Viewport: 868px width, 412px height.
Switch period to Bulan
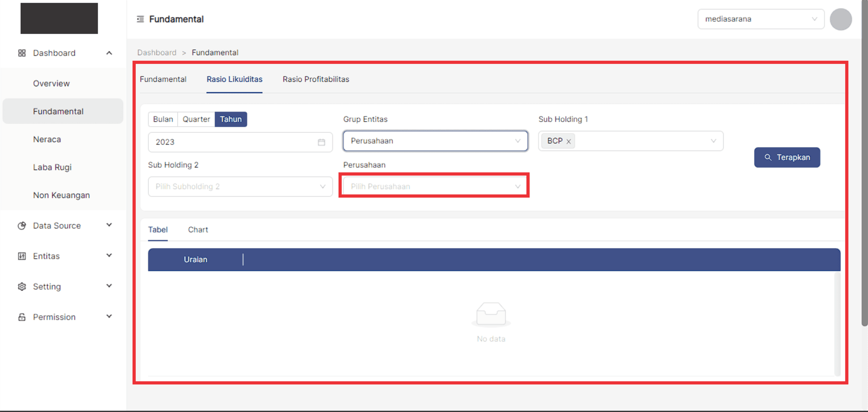163,119
